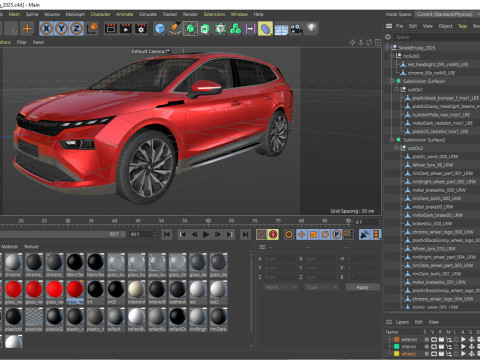The height and width of the screenshot is (360, 480).
Task: Open the Extensions menu
Action: click(214, 14)
